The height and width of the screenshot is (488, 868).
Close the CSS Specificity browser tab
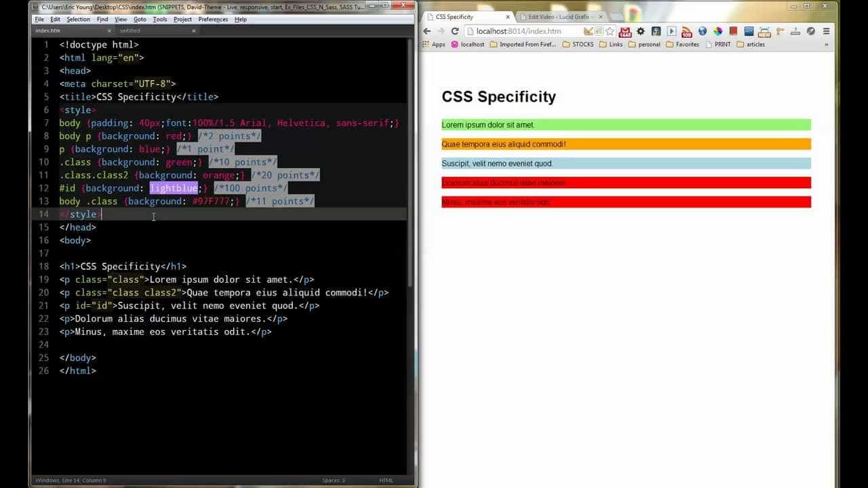[508, 17]
